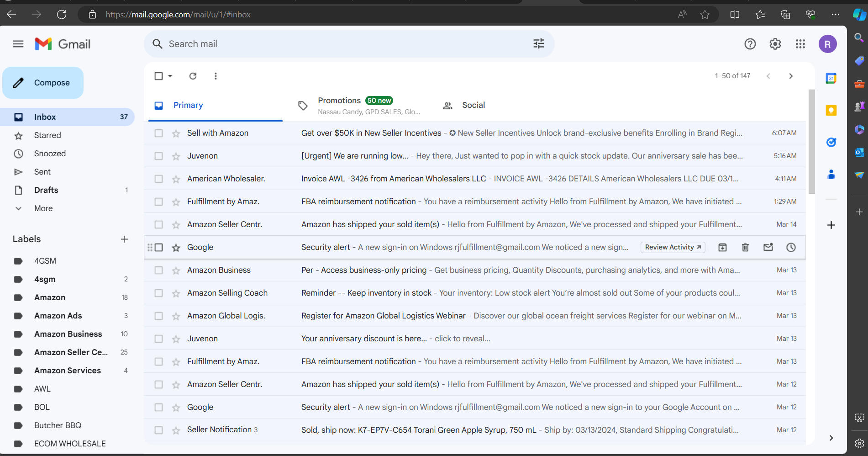Go to the next page of emails
The image size is (868, 456).
[791, 76]
